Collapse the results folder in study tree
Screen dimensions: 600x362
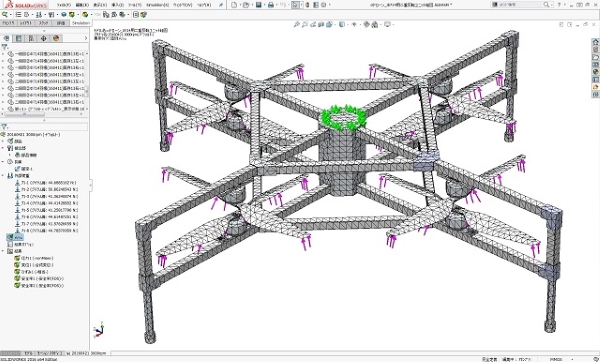coord(3,251)
